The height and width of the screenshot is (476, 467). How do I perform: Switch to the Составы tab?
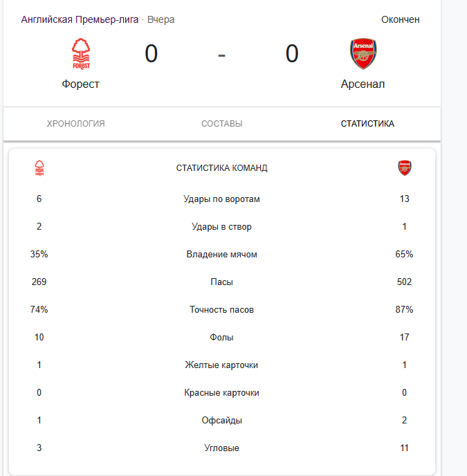pyautogui.click(x=221, y=124)
